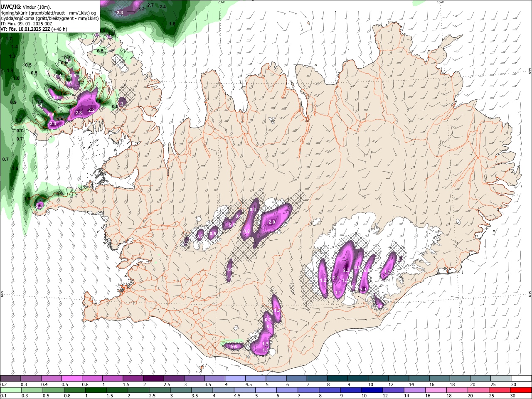The image size is (532, 399).
Task: Select the light violet rain swatch between 14 and 16
Action: pos(414,390)
